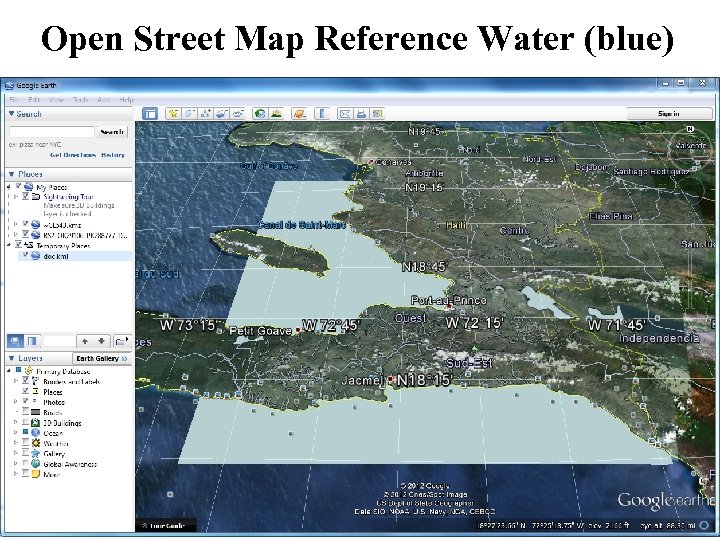Click the Email toolbar icon
The width and height of the screenshot is (720, 540).
point(345,113)
